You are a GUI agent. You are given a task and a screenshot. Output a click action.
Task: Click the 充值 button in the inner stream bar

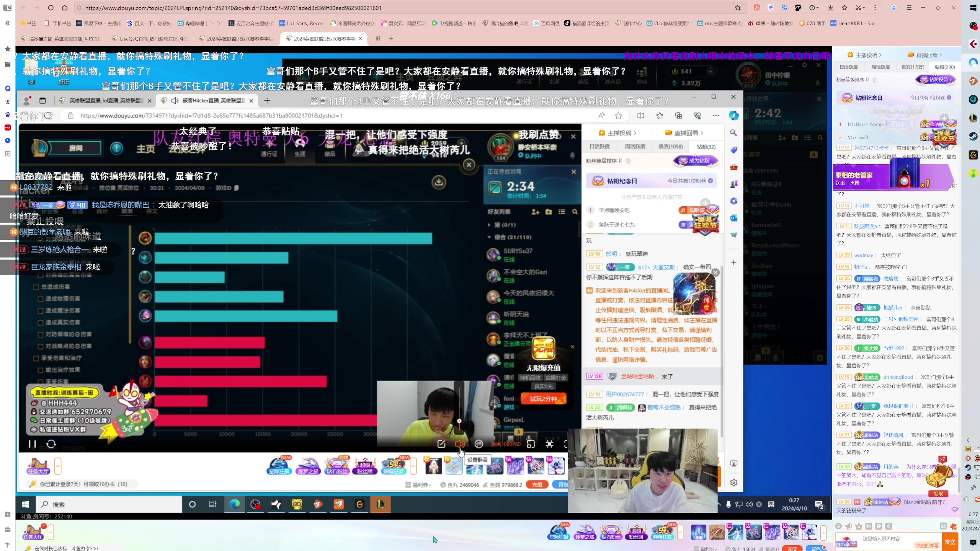coord(537,484)
